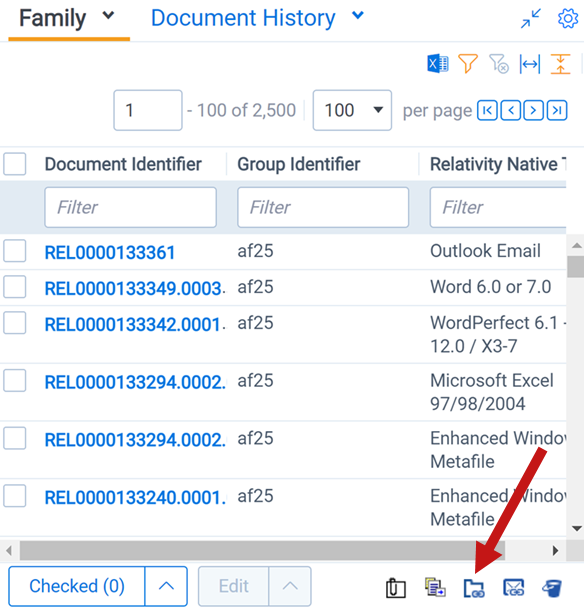The image size is (584, 608).
Task: Check the select-all header checkbox
Action: click(x=15, y=164)
